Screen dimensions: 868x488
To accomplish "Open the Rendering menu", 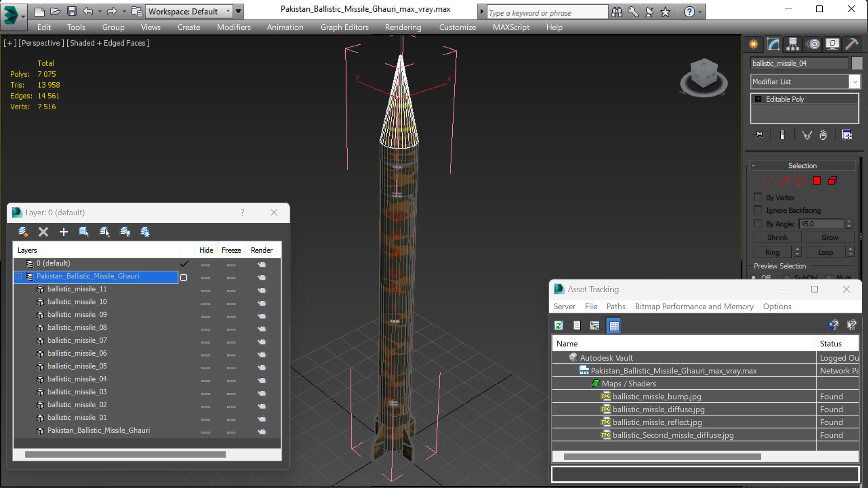I will 403,27.
